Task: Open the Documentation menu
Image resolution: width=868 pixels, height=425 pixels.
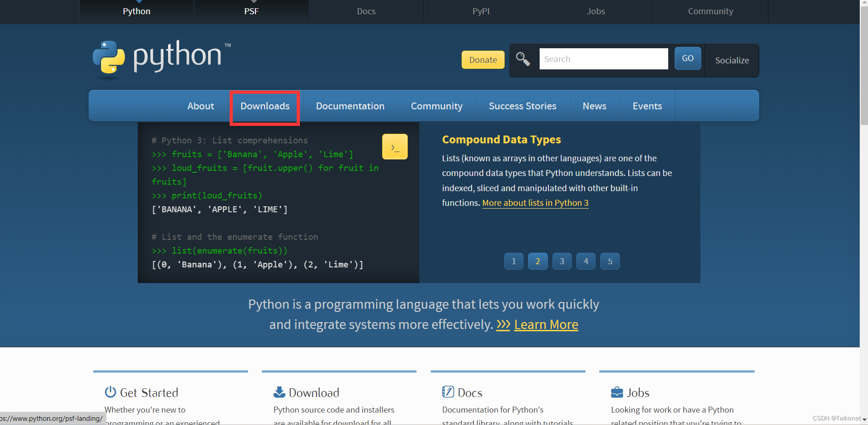Action: [350, 106]
